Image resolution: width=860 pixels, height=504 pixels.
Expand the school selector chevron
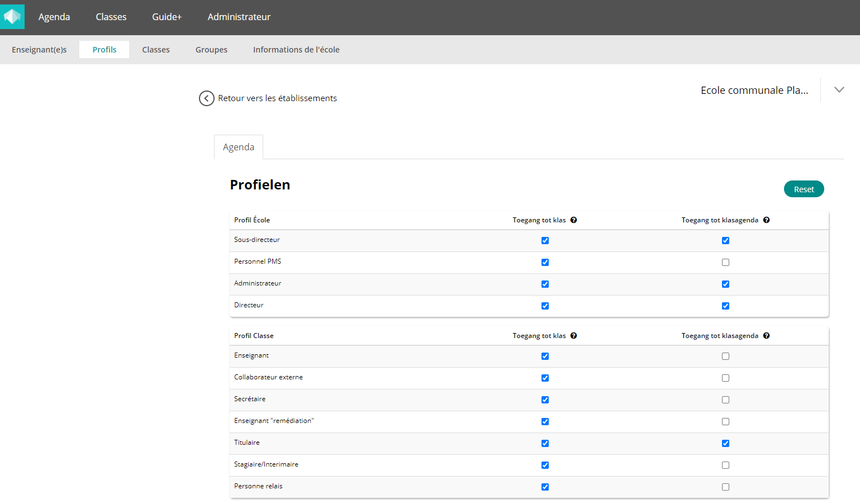[x=839, y=90]
